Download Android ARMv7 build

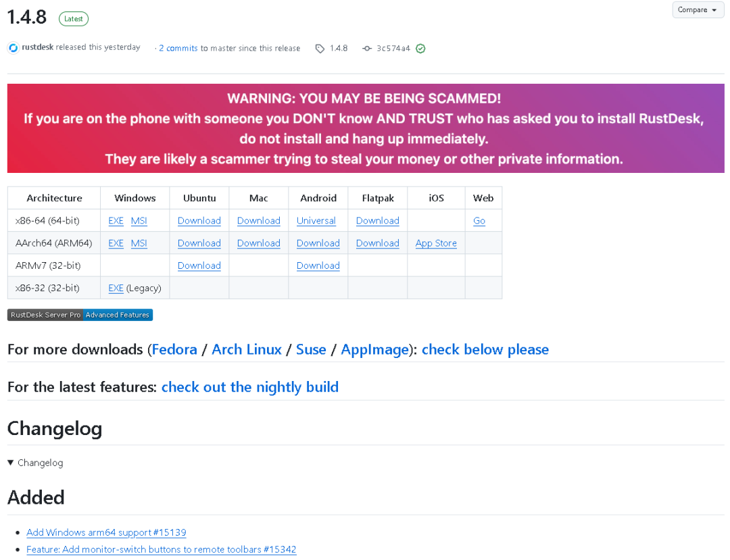pyautogui.click(x=318, y=265)
